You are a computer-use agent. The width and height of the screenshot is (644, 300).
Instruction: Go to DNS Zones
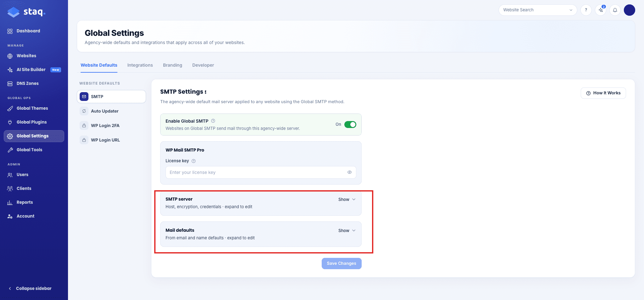34,83
